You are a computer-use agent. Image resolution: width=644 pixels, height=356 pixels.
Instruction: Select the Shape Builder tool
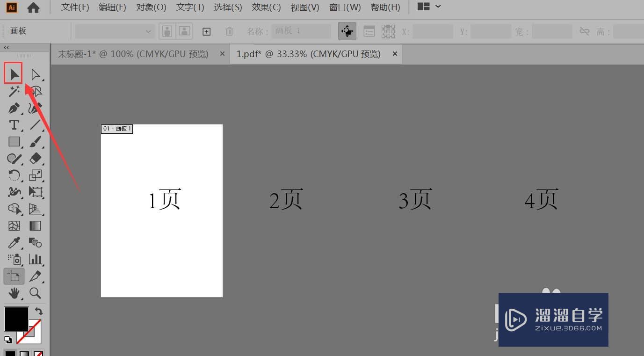[x=14, y=209]
